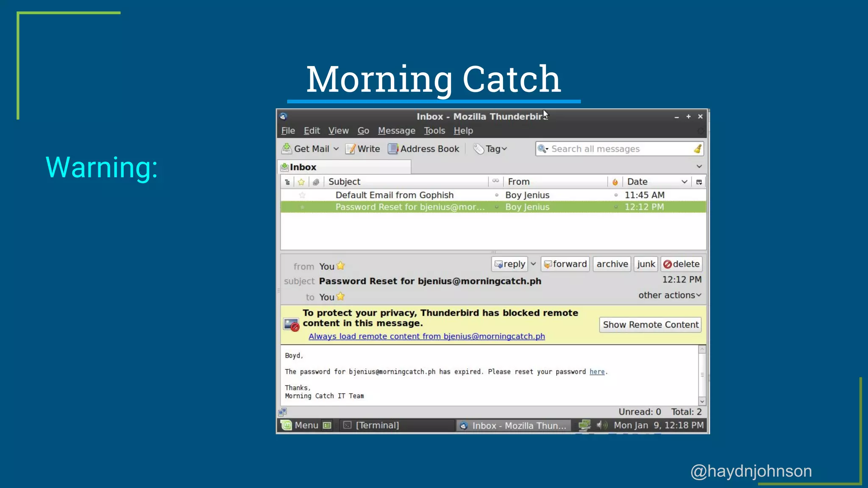Compose a message with Write
868x488 pixels.
(x=363, y=149)
